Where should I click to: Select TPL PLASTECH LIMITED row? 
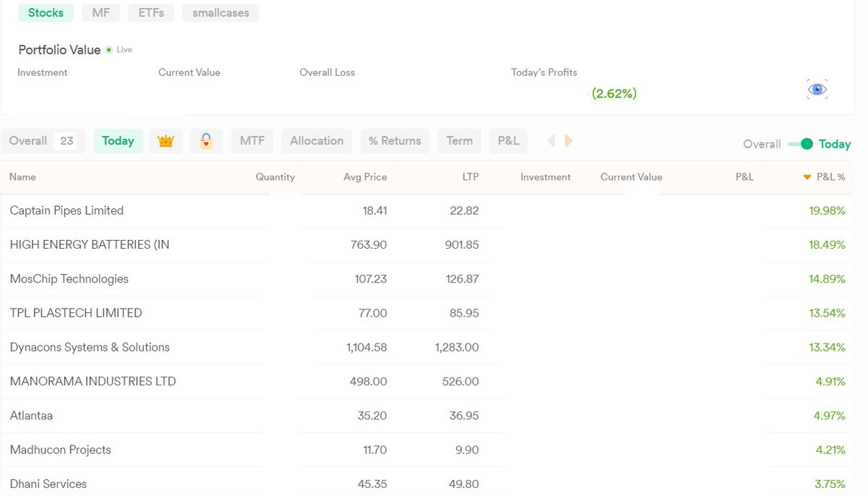tap(427, 313)
